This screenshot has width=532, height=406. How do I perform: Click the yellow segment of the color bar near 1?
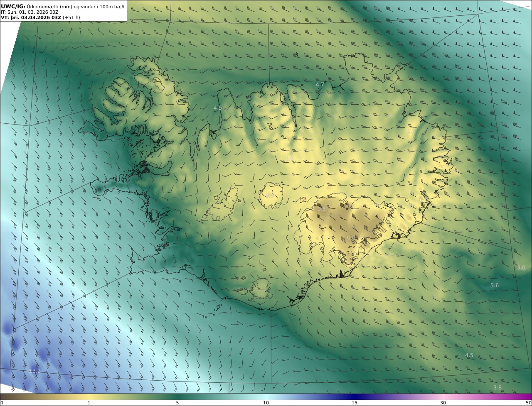(x=89, y=396)
